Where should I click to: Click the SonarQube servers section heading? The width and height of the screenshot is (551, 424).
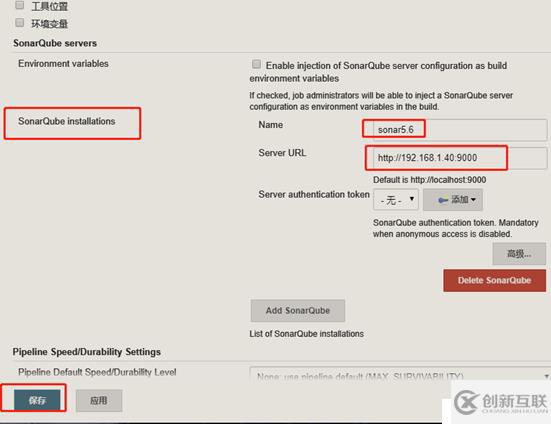tap(55, 43)
